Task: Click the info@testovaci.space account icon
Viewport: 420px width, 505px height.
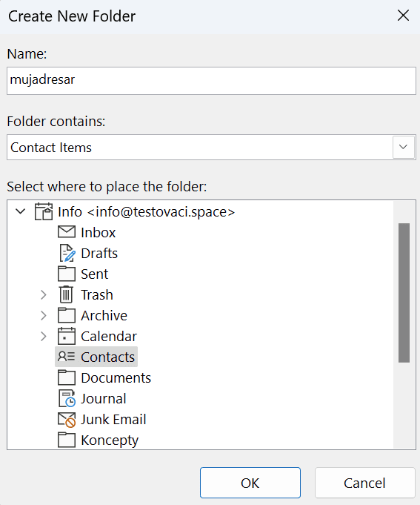Action: pyautogui.click(x=44, y=211)
